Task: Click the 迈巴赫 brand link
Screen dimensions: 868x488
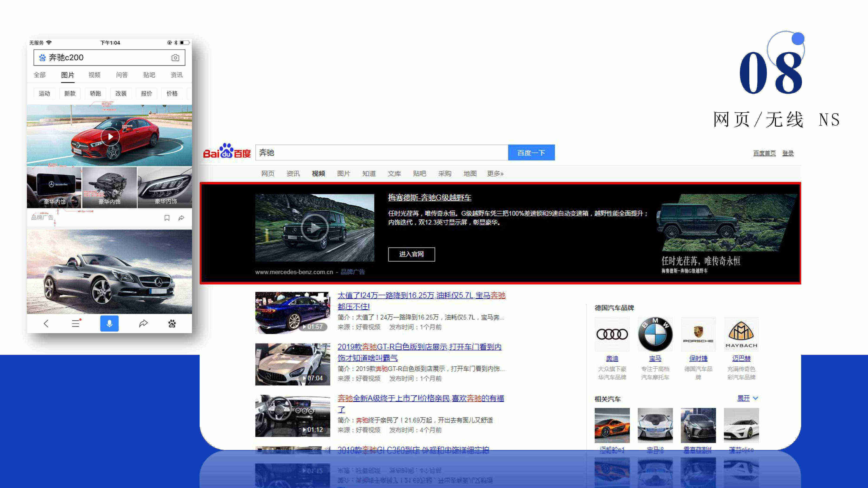Action: (x=741, y=358)
